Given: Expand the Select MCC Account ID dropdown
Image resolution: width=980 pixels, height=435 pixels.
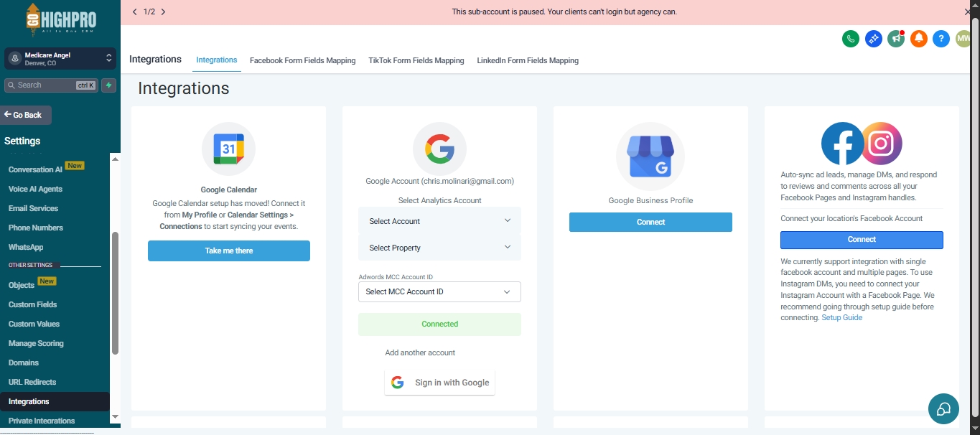Looking at the screenshot, I should click(x=439, y=291).
